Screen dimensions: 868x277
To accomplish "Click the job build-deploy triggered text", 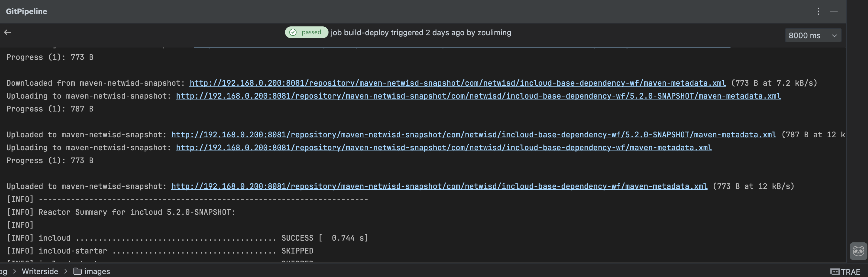I will (x=421, y=33).
